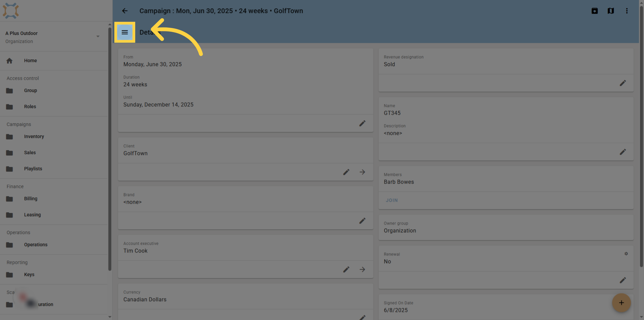This screenshot has width=644, height=320.
Task: Click the app logo at top left
Action: pyautogui.click(x=11, y=11)
